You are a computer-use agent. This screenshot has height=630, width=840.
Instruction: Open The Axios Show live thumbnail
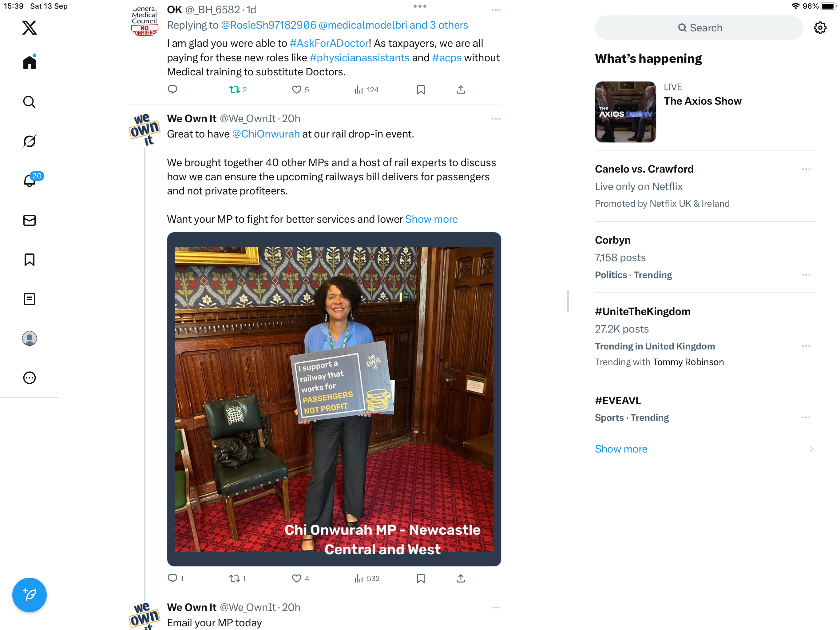(625, 112)
